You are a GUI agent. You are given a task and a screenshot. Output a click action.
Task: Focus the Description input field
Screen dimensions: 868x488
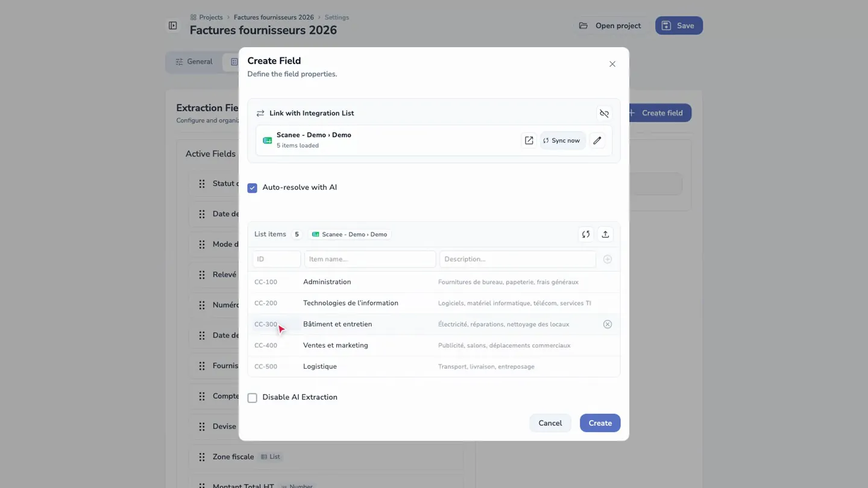point(518,259)
